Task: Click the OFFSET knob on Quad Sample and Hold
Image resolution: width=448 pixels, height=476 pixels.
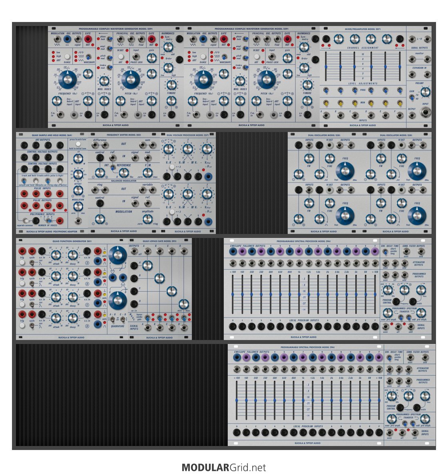Action: pyautogui.click(x=78, y=190)
